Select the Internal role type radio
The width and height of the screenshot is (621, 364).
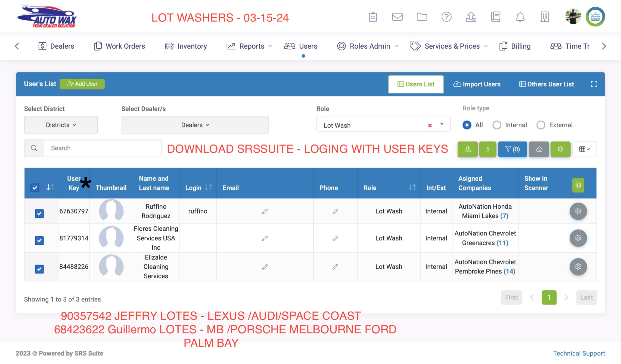tap(497, 125)
